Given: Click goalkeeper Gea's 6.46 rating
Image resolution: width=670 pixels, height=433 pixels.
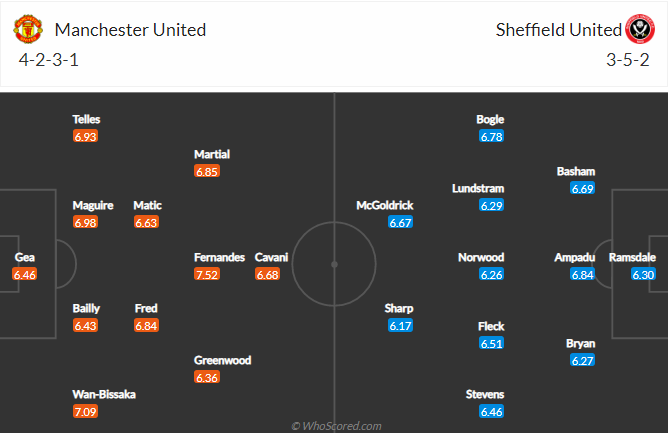Looking at the screenshot, I should click(x=25, y=274).
